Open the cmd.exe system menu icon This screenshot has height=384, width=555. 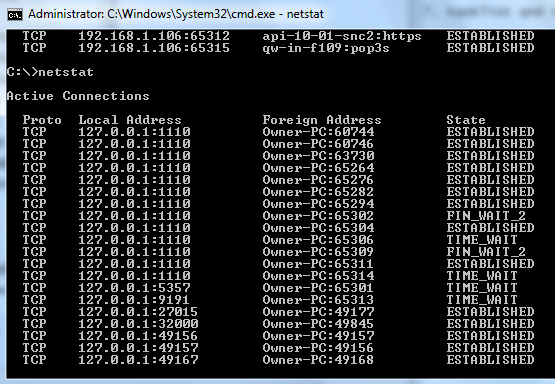15,15
